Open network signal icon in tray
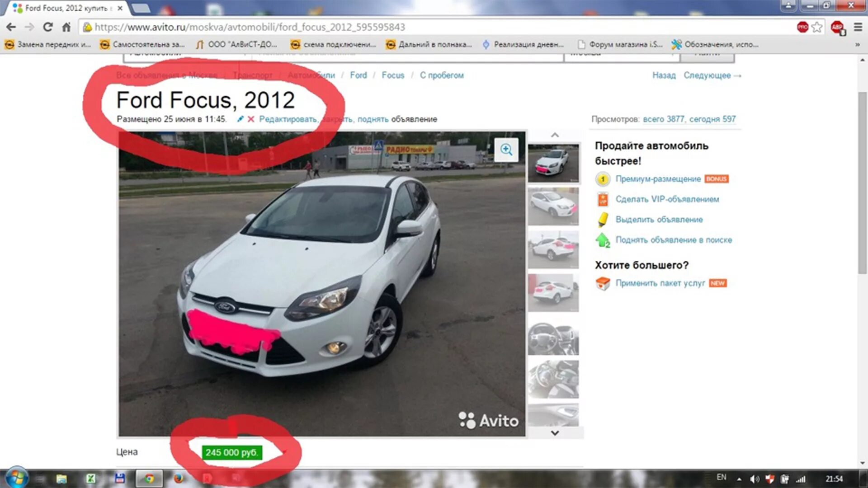The height and width of the screenshot is (488, 868). [801, 479]
